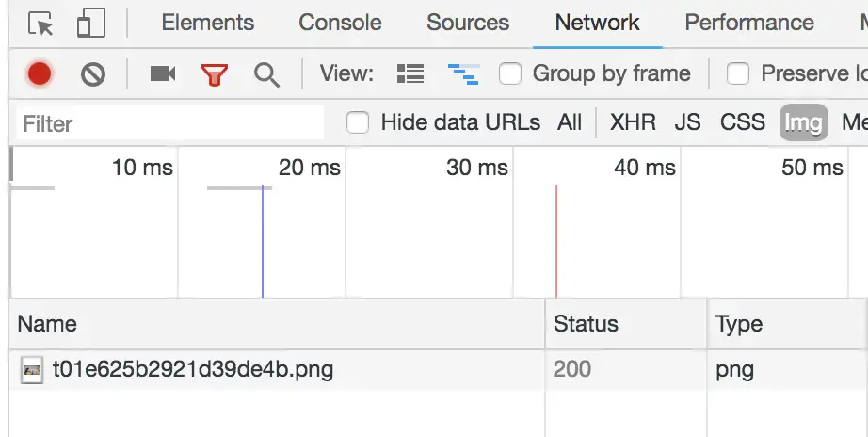Select the XHR filter type

633,122
